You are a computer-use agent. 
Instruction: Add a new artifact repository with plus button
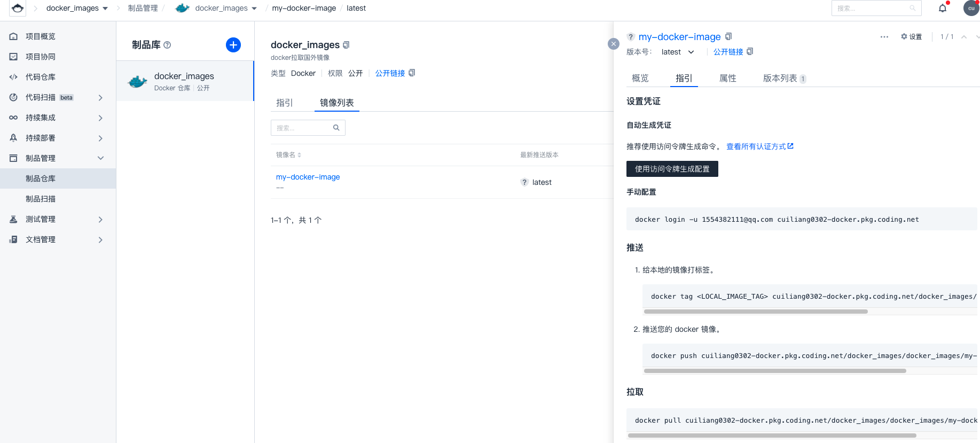pos(233,45)
